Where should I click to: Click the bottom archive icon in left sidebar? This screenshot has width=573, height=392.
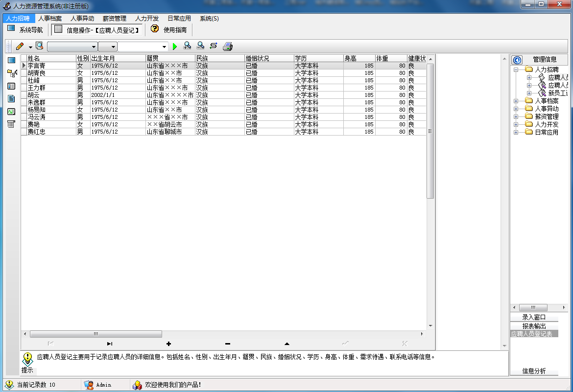[x=11, y=124]
